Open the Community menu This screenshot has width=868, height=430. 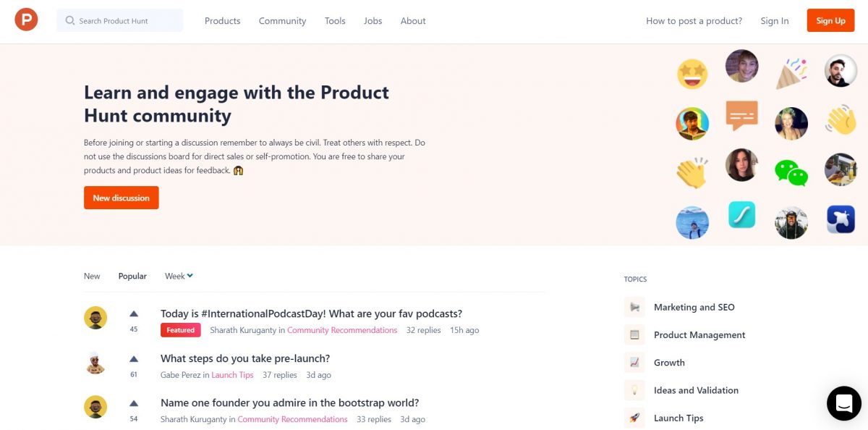[282, 21]
